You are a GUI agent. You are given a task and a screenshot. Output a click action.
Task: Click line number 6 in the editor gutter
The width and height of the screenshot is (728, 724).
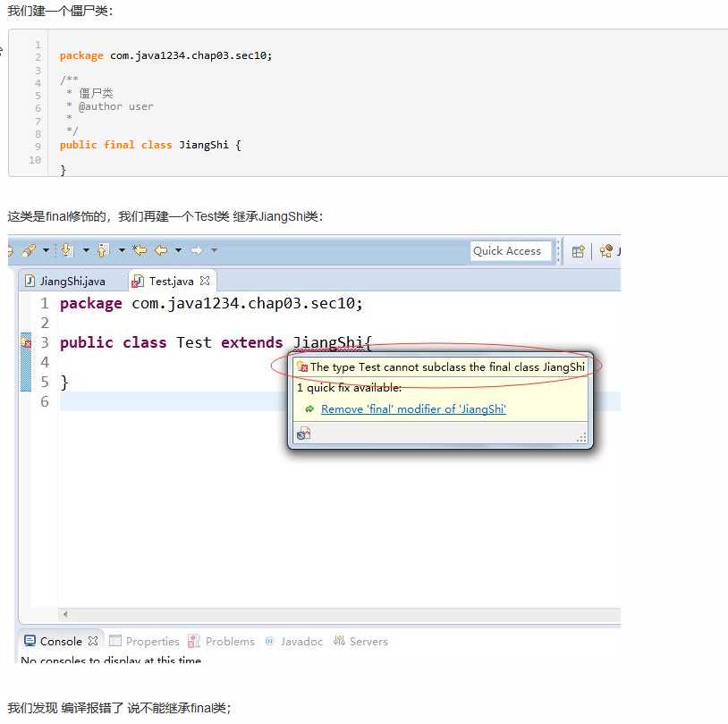45,401
